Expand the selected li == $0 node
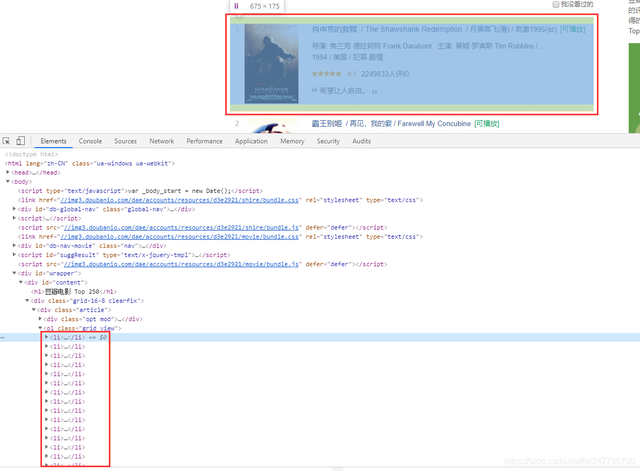640x471 pixels. tap(47, 337)
